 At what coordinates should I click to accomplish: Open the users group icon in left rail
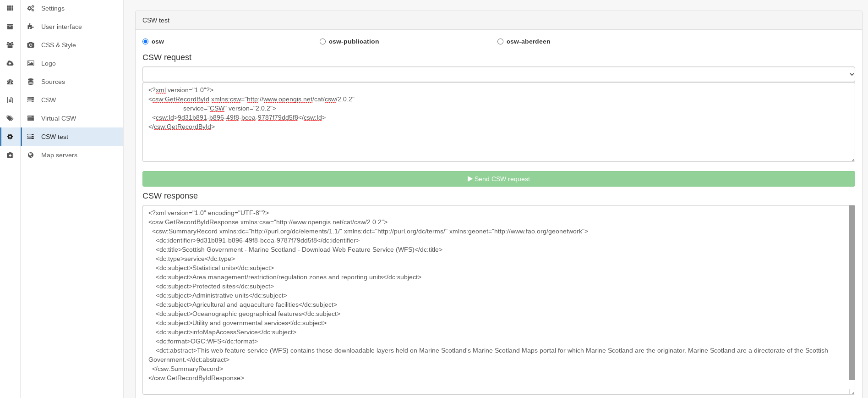[x=10, y=45]
